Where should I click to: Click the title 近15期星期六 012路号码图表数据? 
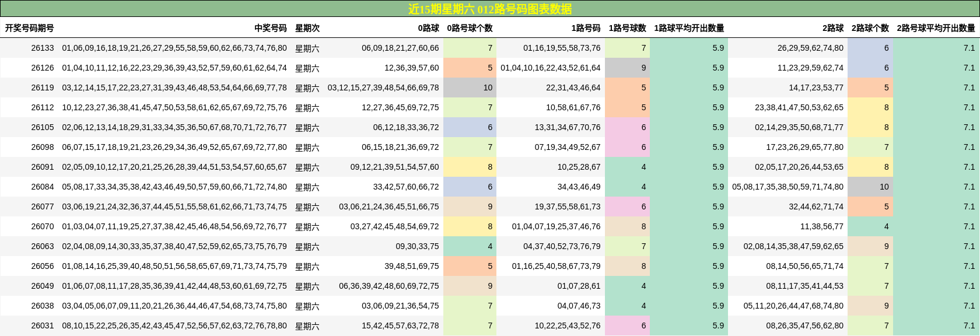[x=490, y=9]
